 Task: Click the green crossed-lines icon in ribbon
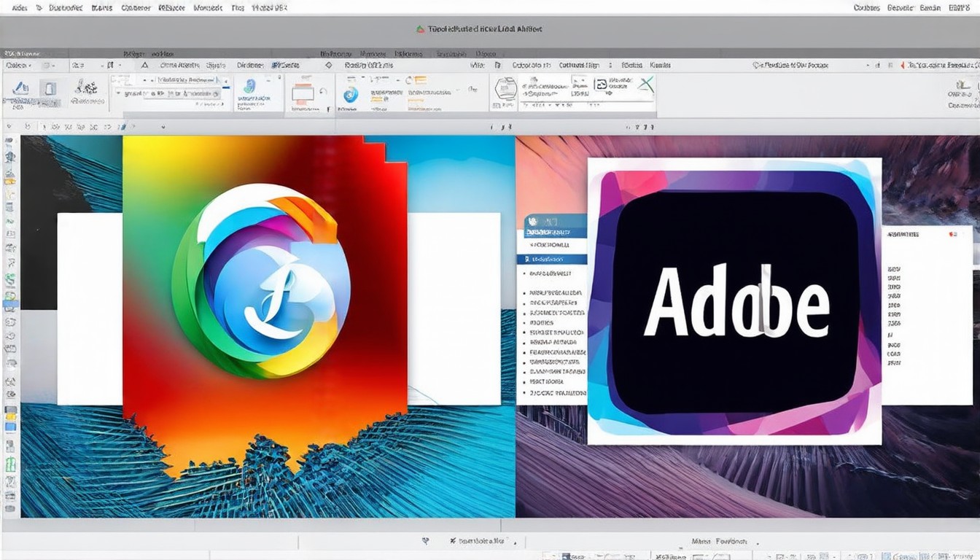click(x=645, y=85)
